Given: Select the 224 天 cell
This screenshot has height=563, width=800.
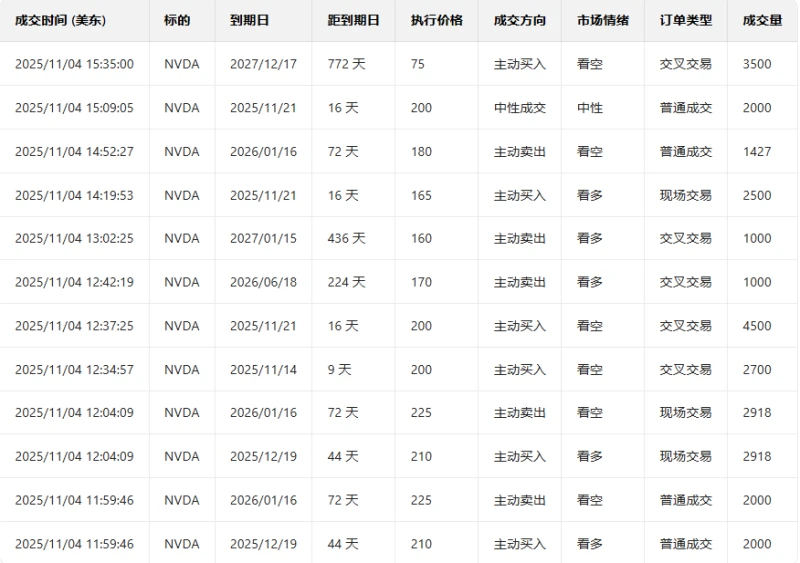Looking at the screenshot, I should [x=346, y=282].
